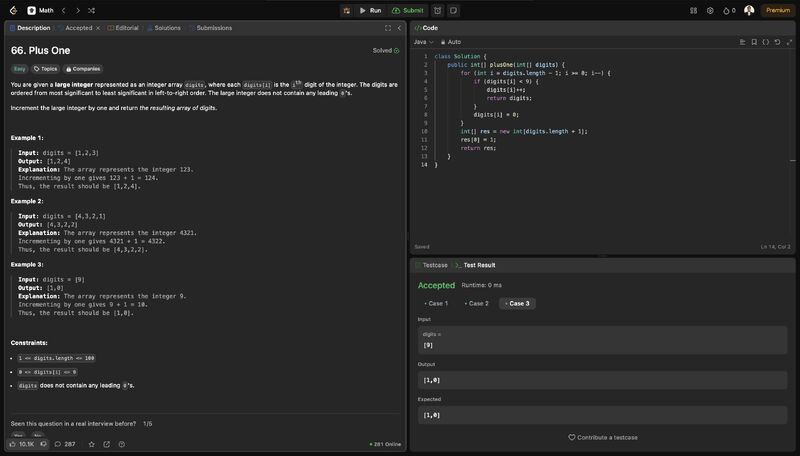Submit the solution

(x=408, y=10)
